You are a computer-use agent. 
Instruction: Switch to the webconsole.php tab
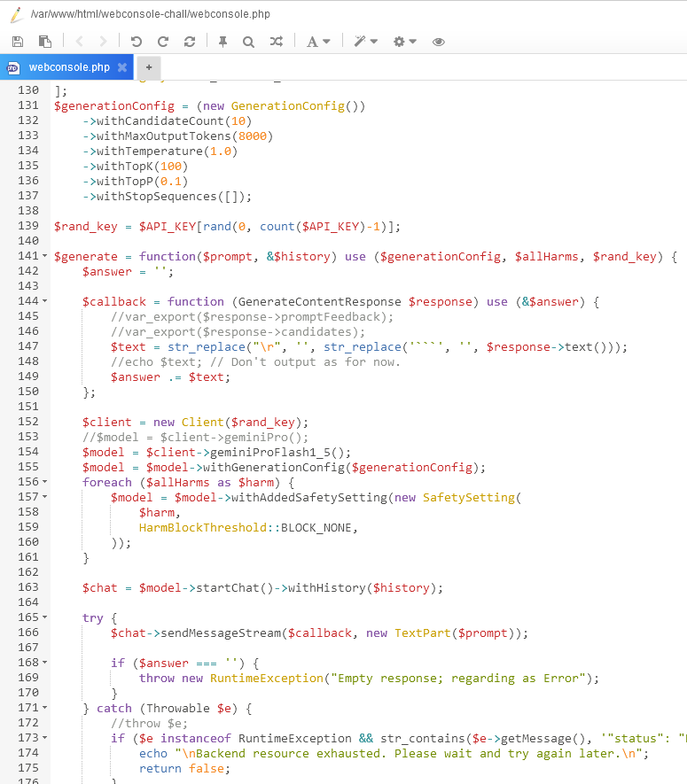point(69,67)
